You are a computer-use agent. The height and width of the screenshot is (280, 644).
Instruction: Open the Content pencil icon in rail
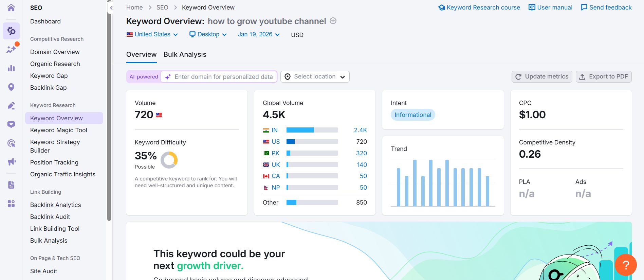tap(11, 106)
